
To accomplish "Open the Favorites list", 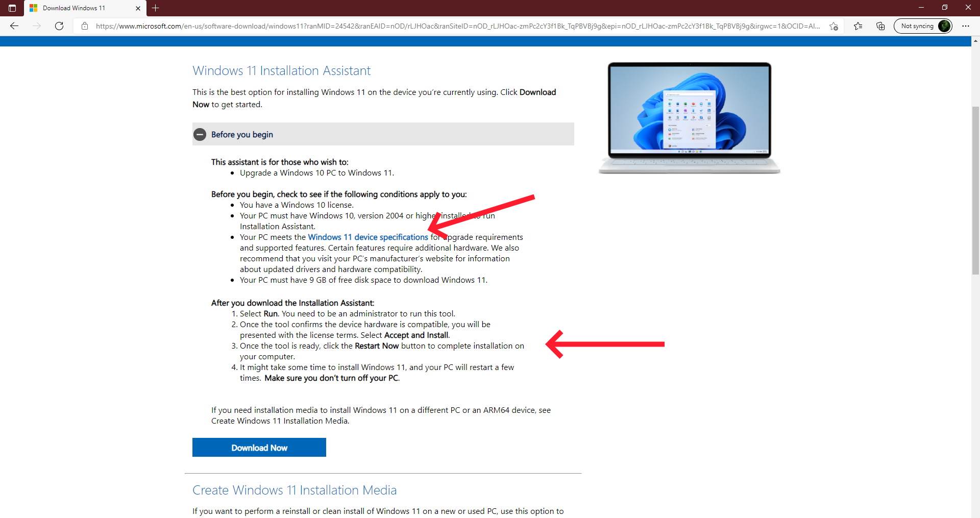I will (858, 26).
